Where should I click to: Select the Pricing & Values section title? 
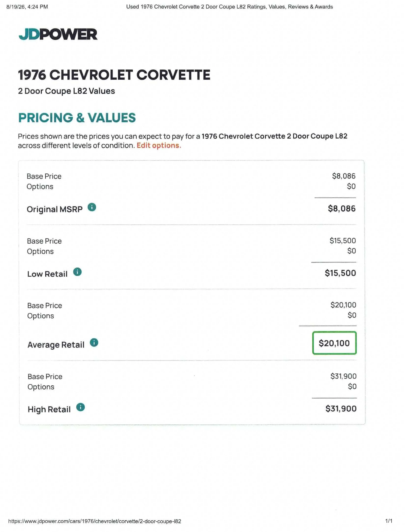pyautogui.click(x=77, y=118)
